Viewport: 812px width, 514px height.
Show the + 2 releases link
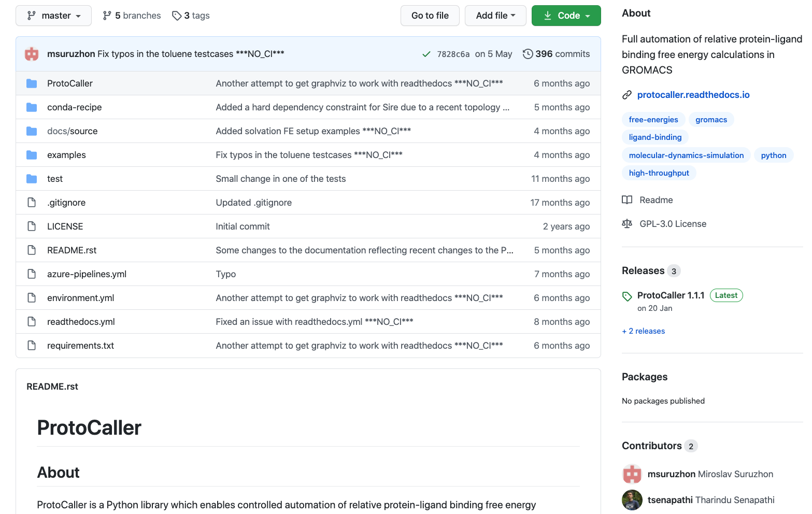click(643, 331)
